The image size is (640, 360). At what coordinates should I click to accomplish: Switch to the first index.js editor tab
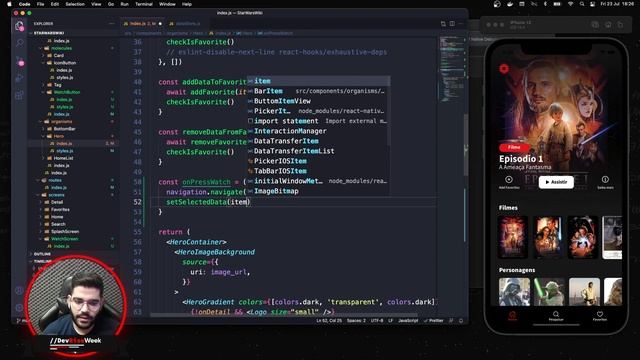pyautogui.click(x=142, y=24)
